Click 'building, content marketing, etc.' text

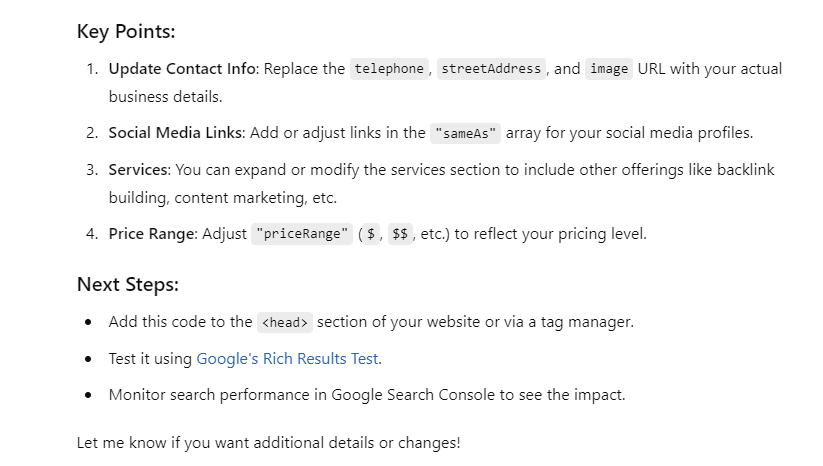point(223,198)
